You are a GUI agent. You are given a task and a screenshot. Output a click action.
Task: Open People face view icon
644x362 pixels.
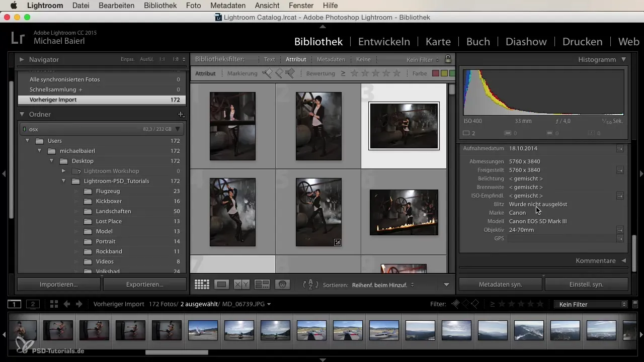[283, 285]
